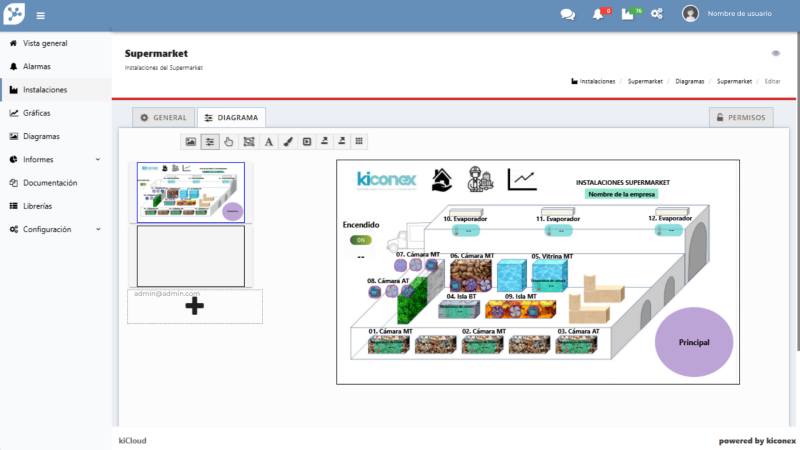This screenshot has width=800, height=450.
Task: Open the chat messages icon
Action: (567, 14)
